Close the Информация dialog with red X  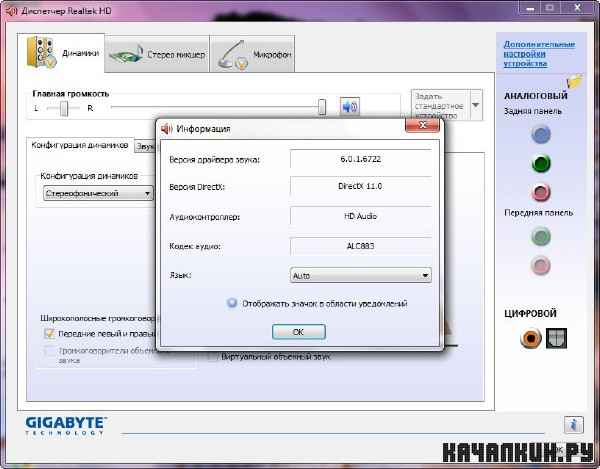click(422, 125)
